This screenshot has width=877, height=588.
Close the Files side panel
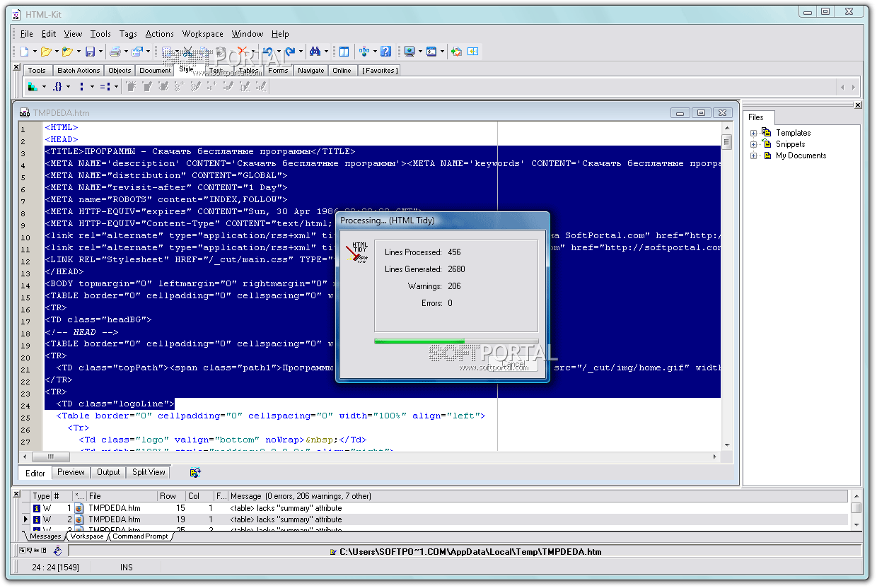tap(858, 105)
